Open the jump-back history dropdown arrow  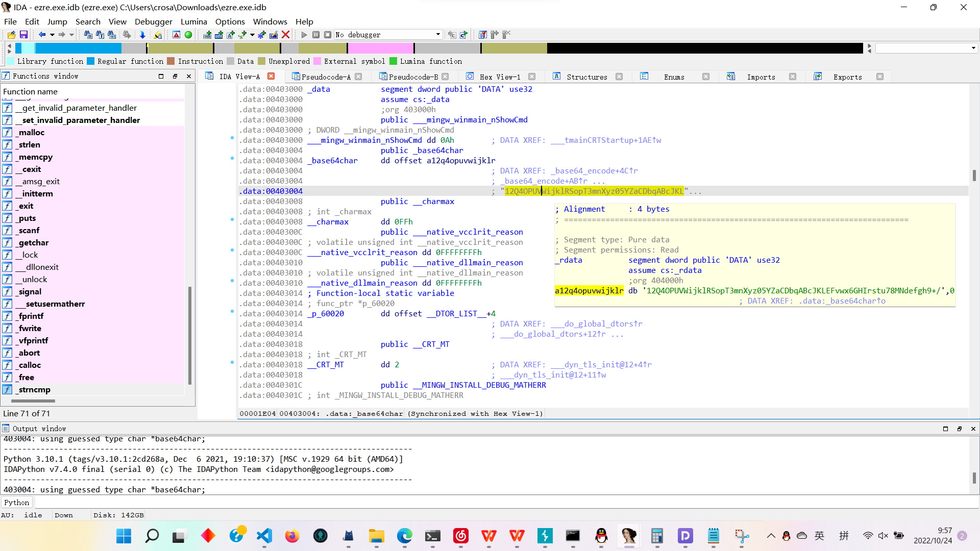coord(52,35)
